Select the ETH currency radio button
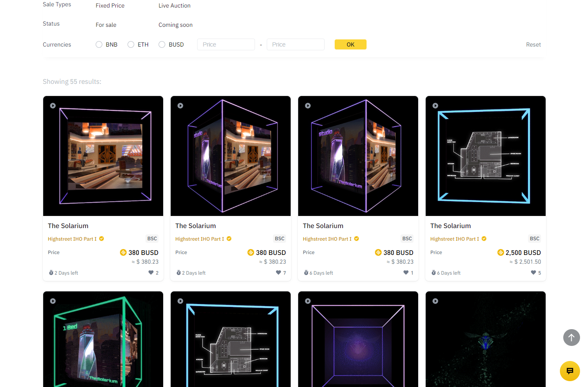Image resolution: width=588 pixels, height=387 pixels. [x=131, y=44]
